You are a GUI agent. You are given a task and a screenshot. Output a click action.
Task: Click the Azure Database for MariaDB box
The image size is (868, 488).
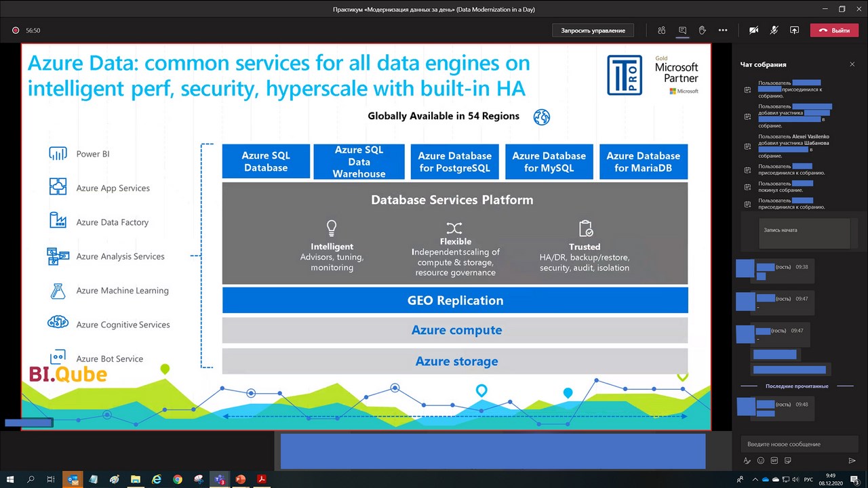coord(644,161)
